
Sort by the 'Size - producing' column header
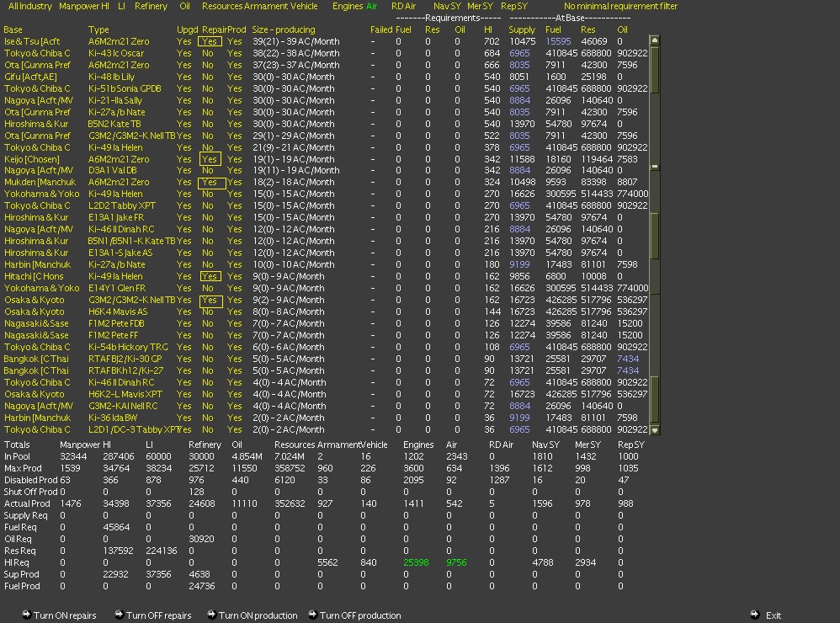click(x=284, y=30)
